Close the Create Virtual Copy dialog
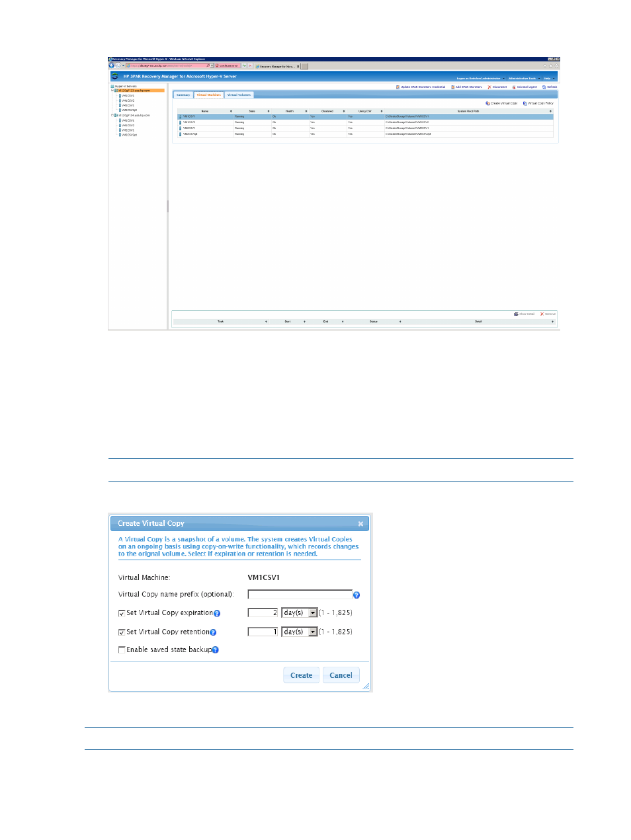This screenshot has width=631, height=840. click(x=360, y=524)
